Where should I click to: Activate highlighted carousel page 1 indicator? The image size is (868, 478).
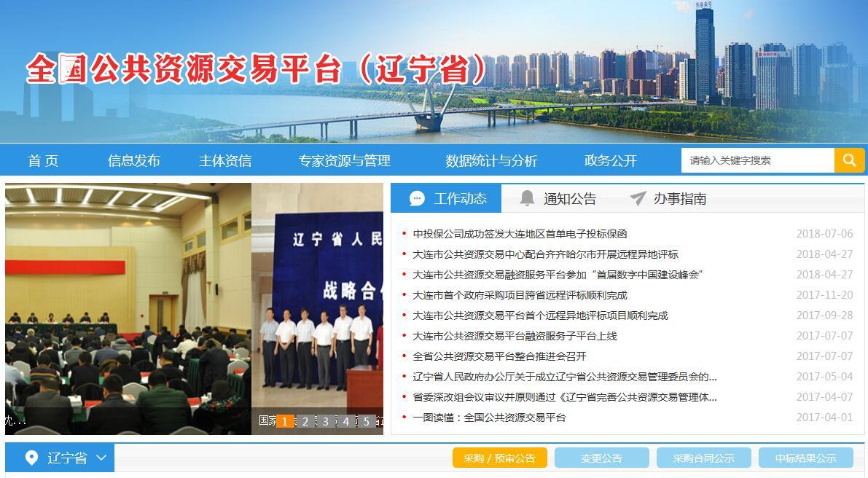(x=286, y=421)
